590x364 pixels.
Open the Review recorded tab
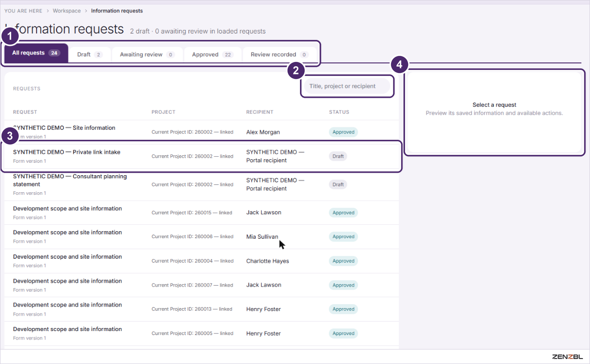click(x=279, y=54)
